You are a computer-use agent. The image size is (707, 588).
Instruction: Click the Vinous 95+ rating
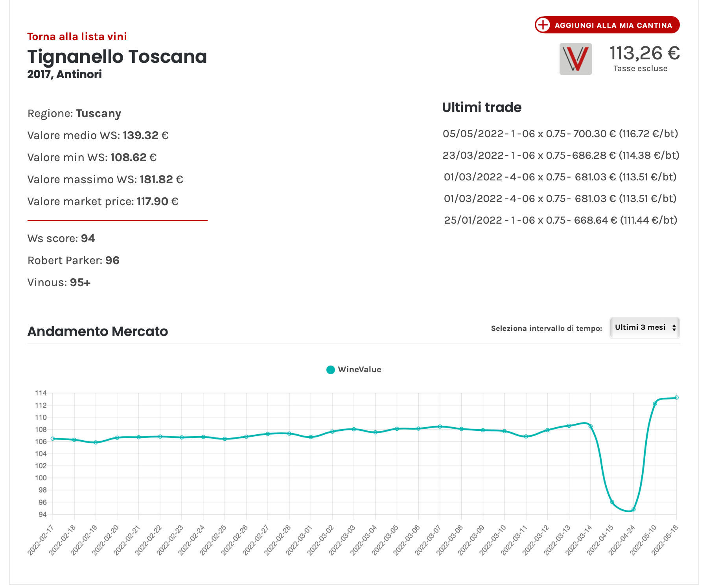tap(59, 283)
